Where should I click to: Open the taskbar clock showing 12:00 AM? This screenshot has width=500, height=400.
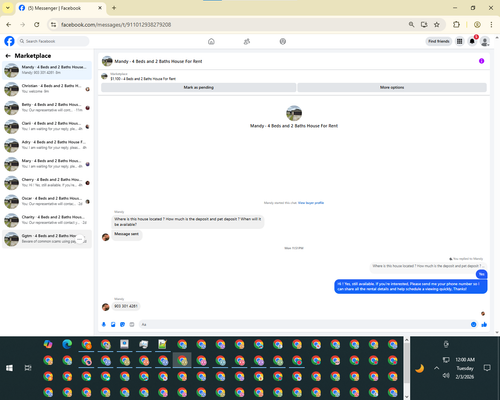click(x=465, y=368)
